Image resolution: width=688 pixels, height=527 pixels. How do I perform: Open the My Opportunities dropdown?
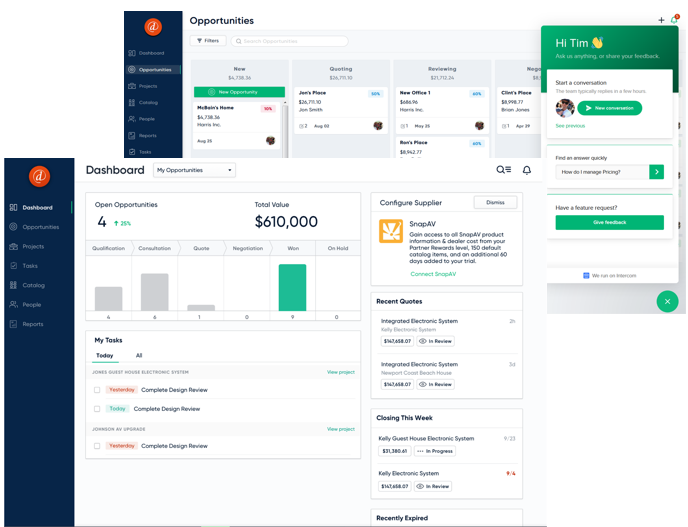click(194, 170)
